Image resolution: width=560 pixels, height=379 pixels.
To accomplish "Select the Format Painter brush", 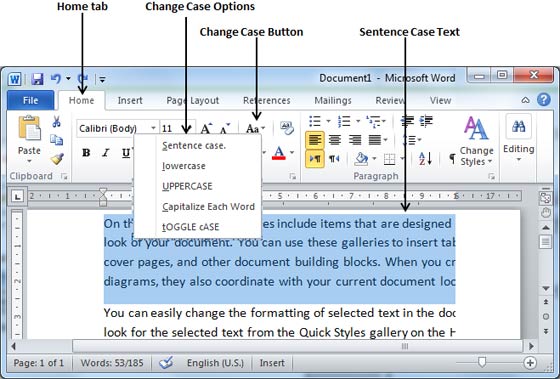I will tap(57, 159).
